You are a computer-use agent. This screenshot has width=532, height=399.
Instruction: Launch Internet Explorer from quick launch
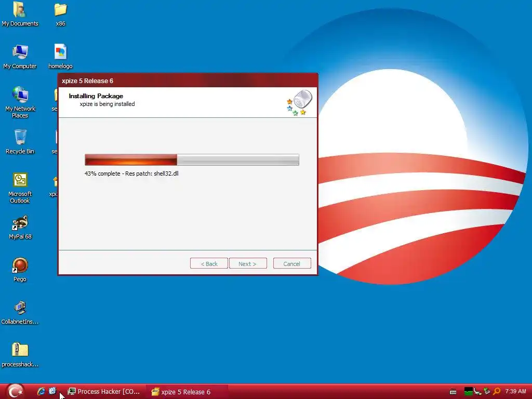click(x=41, y=391)
